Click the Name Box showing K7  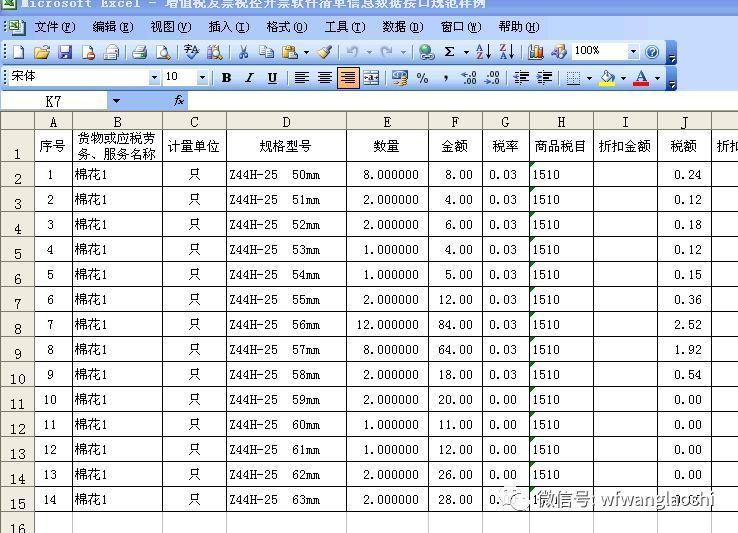coord(54,101)
